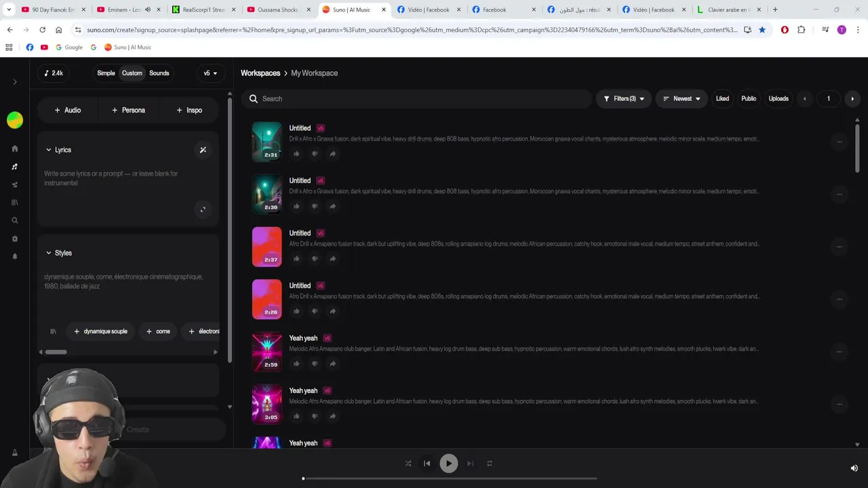The width and height of the screenshot is (868, 488).
Task: Add the dynamique souple style tag
Action: pyautogui.click(x=100, y=331)
